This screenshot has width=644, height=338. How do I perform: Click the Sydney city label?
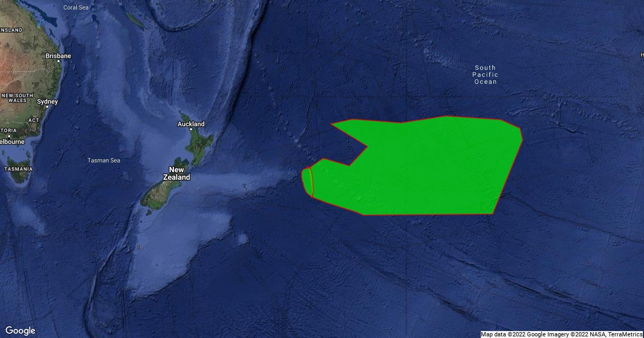click(x=47, y=102)
